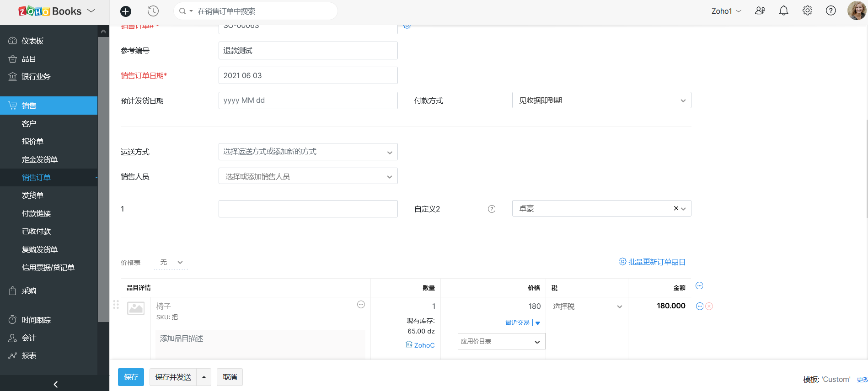Click the 取消 button
The image size is (868, 391).
click(230, 377)
